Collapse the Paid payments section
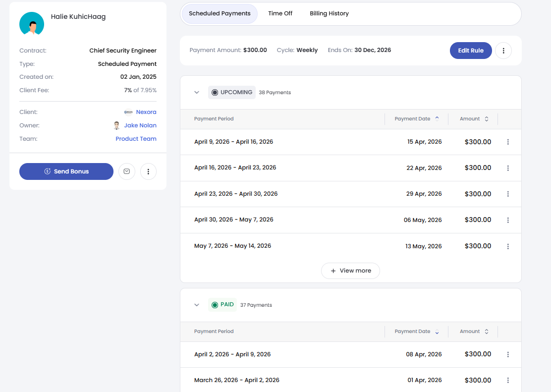The image size is (551, 392). tap(197, 305)
